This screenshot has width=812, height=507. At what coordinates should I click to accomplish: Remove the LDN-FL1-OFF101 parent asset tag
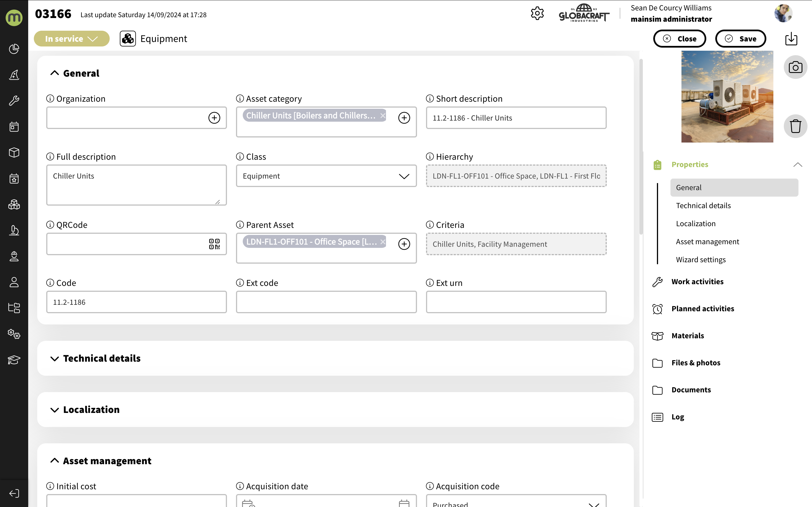click(x=383, y=242)
